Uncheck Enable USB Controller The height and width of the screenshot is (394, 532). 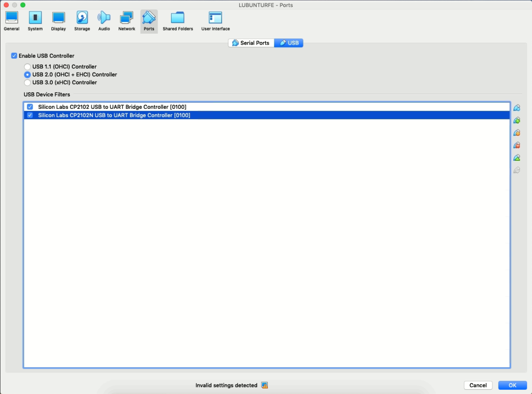tap(14, 56)
